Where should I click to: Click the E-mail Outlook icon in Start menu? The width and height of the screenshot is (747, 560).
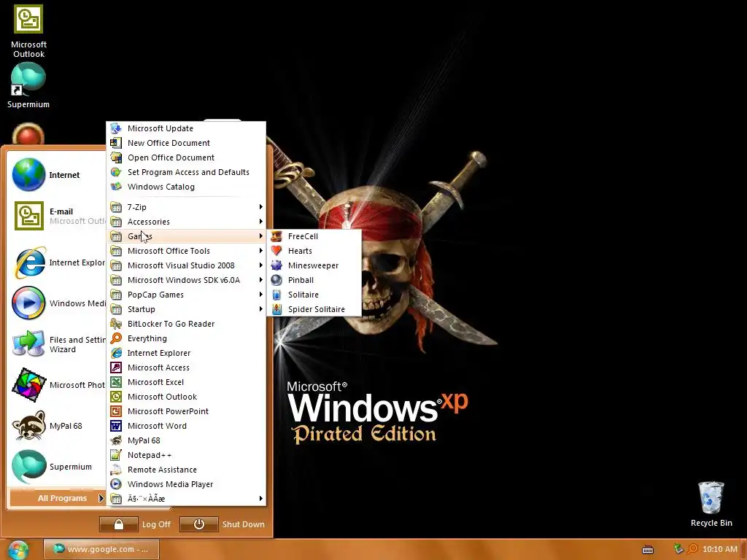[x=28, y=215]
